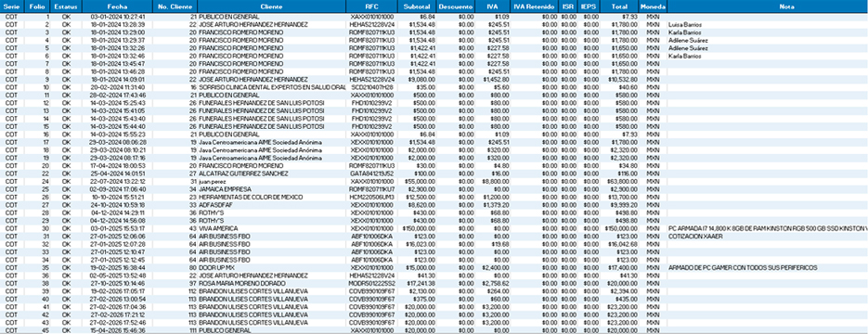This screenshot has height=334, width=868.
Task: Select the ROSA MARIA MORENO DORADO row
Action: tap(434, 283)
